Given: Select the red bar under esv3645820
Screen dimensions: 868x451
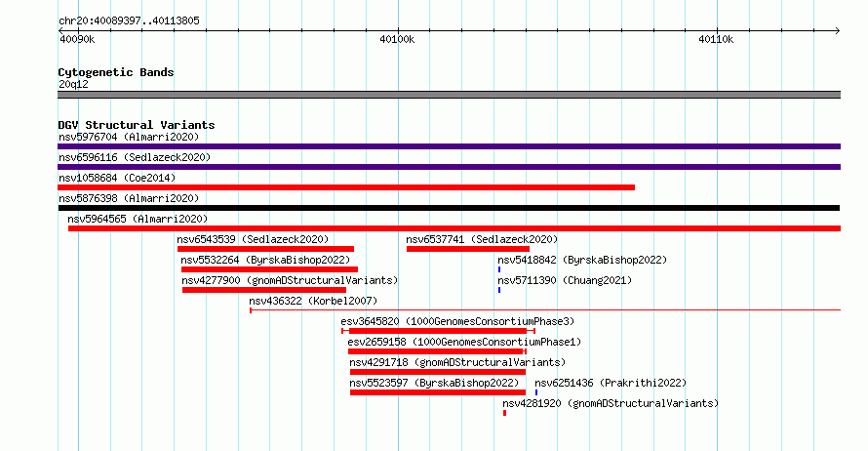Looking at the screenshot, I should click(439, 331).
